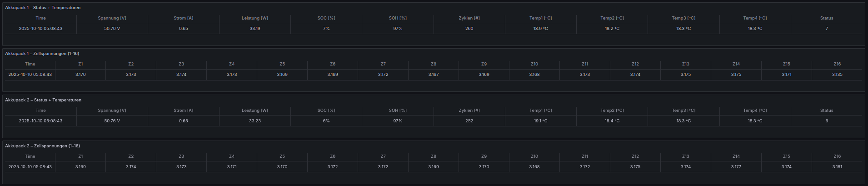Click the Temp1 [°C] header in Akkupack 1
This screenshot has height=186, width=868.
coord(540,18)
